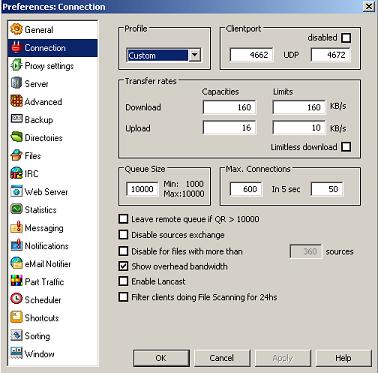The height and width of the screenshot is (373, 378).
Task: Go to the Advanced preferences page
Action: point(52,102)
